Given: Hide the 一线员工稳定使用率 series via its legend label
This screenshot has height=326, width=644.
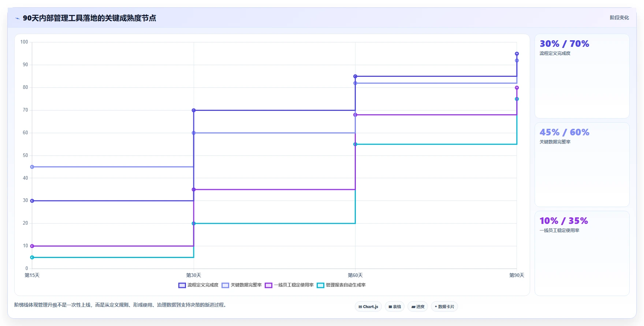Looking at the screenshot, I should [294, 285].
